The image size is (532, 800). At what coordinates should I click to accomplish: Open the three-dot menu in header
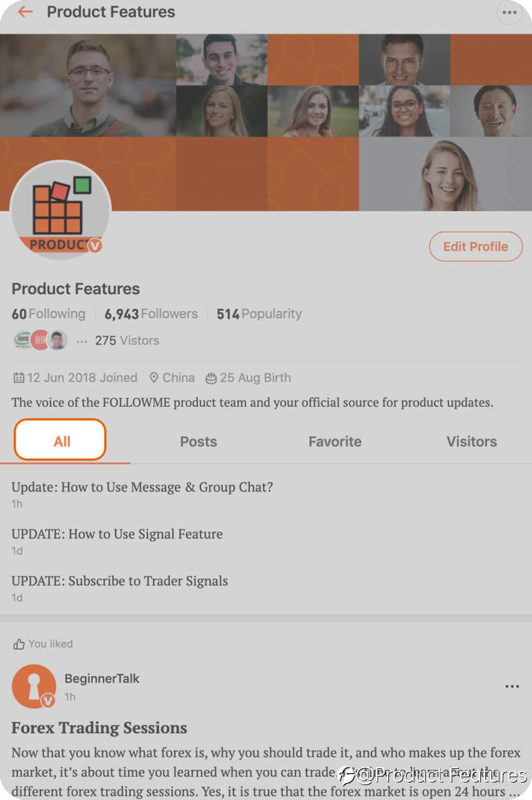click(510, 12)
